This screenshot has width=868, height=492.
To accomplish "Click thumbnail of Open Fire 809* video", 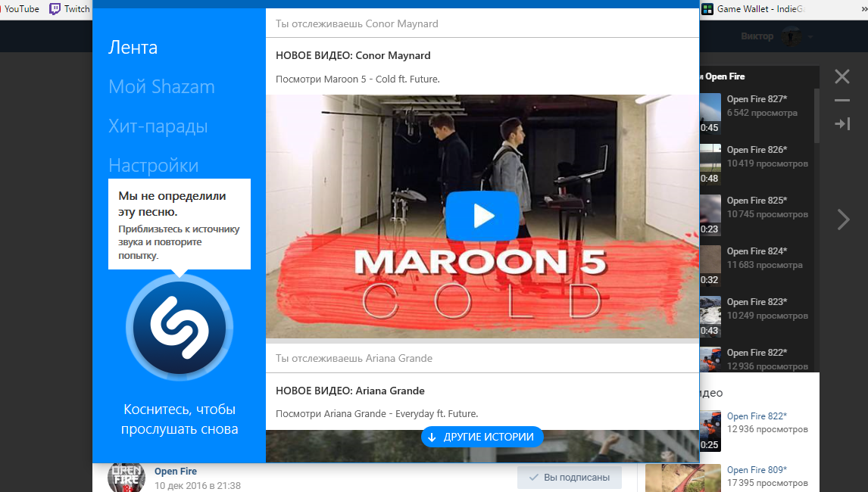I will pos(683,478).
